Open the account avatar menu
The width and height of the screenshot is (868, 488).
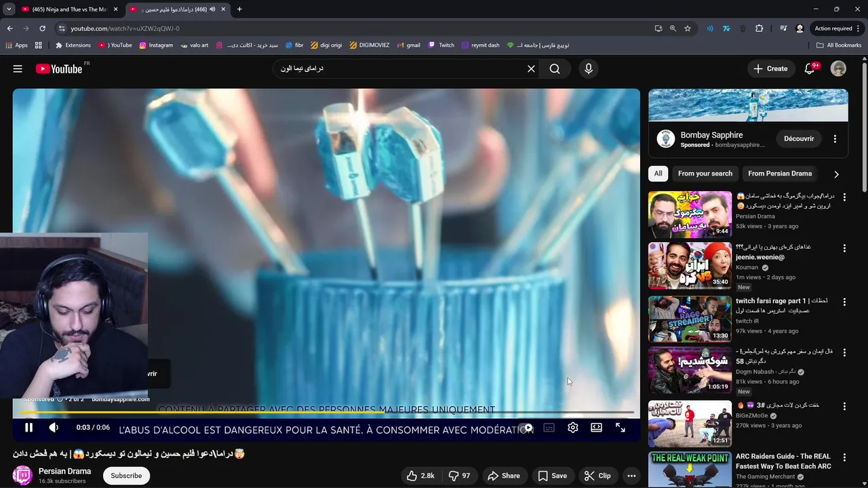[x=838, y=68]
